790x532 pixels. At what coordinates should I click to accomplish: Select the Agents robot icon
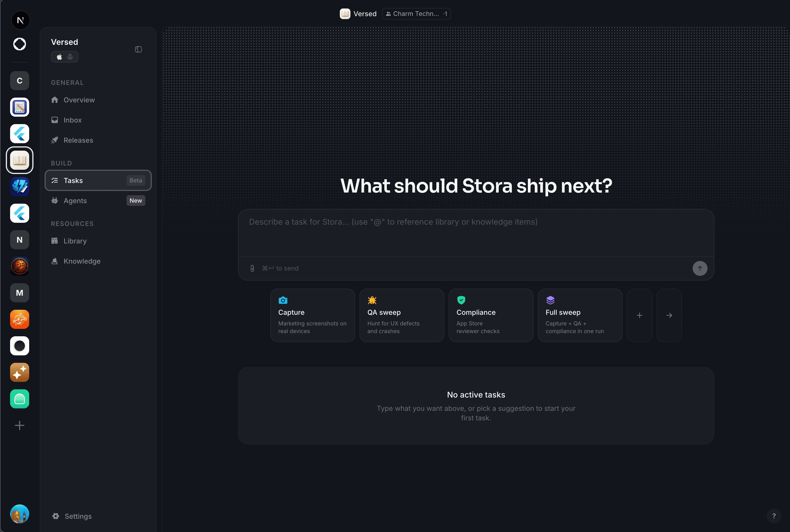tap(55, 200)
